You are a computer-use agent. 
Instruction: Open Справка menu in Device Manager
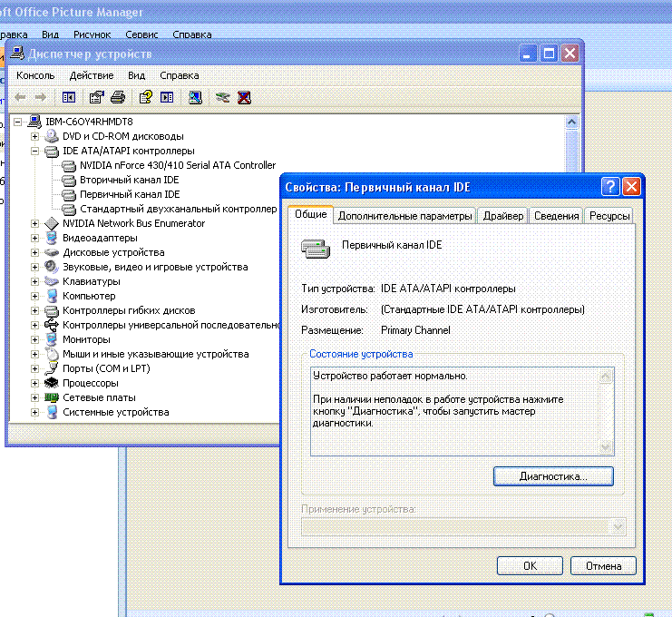pyautogui.click(x=180, y=75)
